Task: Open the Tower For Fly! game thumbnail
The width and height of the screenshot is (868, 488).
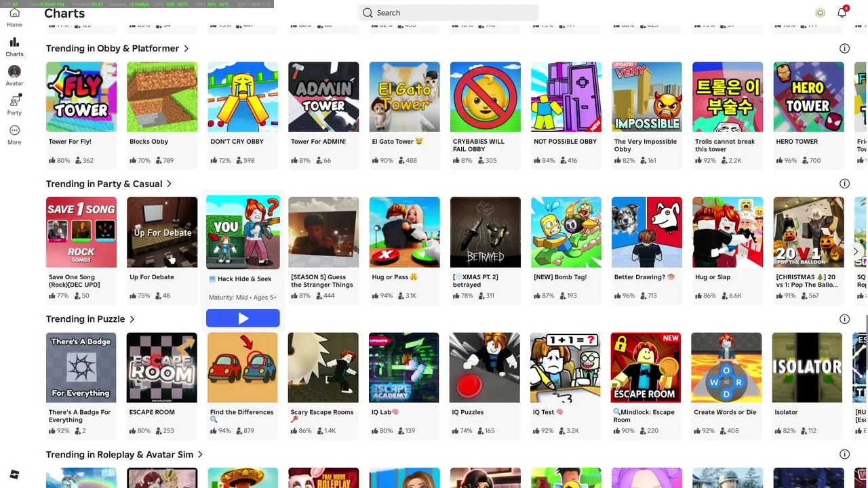Action: click(x=81, y=97)
